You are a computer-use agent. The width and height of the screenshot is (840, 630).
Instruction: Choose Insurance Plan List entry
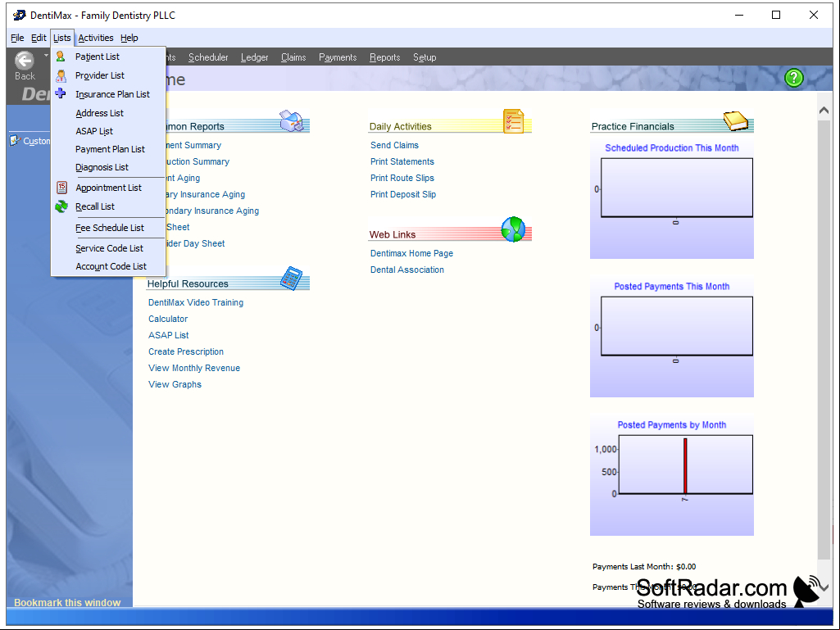109,94
